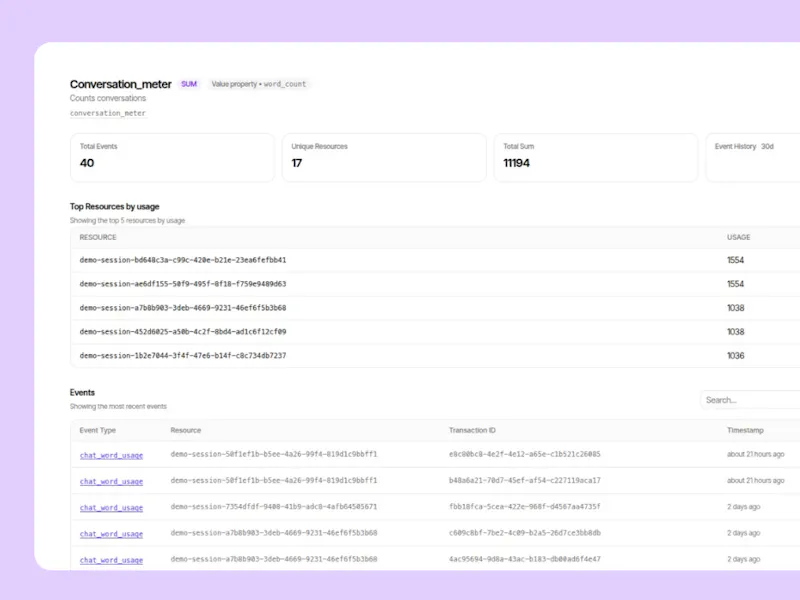The height and width of the screenshot is (600, 800).
Task: Click the Event Type column header
Action: point(97,430)
